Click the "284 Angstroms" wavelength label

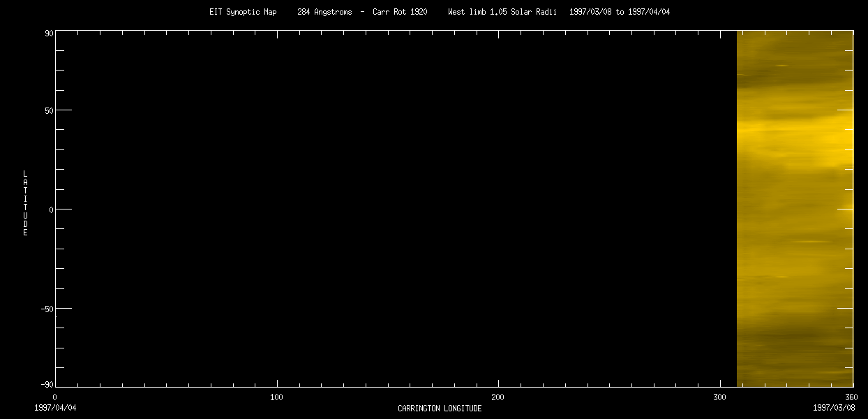[324, 12]
